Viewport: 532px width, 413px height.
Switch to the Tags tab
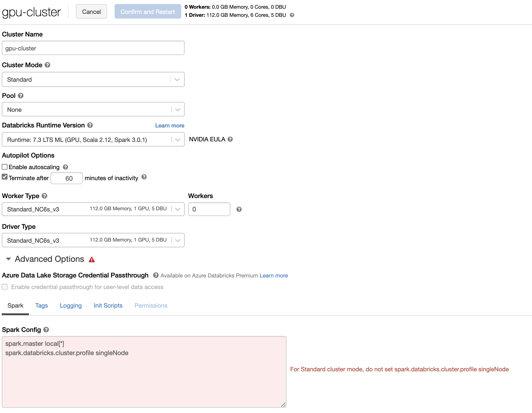(41, 305)
